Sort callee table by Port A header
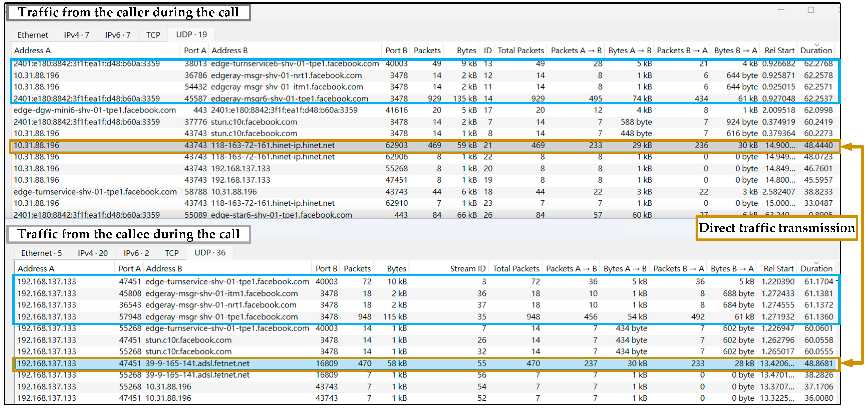Viewport: 868px width, 410px height. (x=129, y=269)
